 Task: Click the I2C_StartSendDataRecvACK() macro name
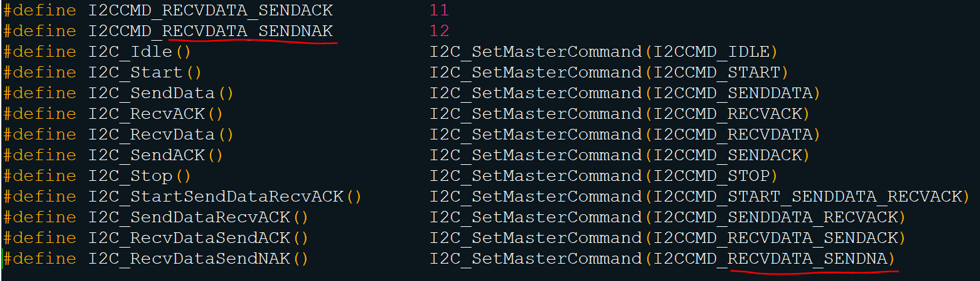[225, 197]
